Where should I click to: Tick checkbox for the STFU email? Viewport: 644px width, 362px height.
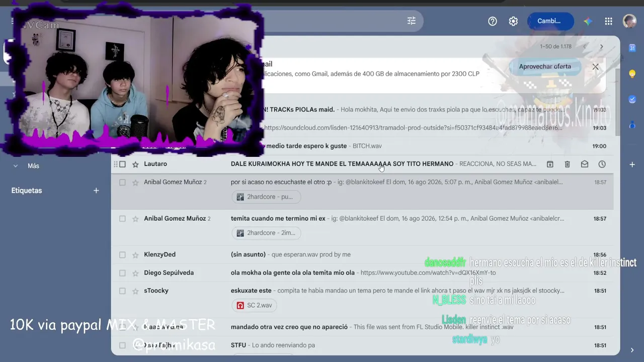[x=122, y=345]
